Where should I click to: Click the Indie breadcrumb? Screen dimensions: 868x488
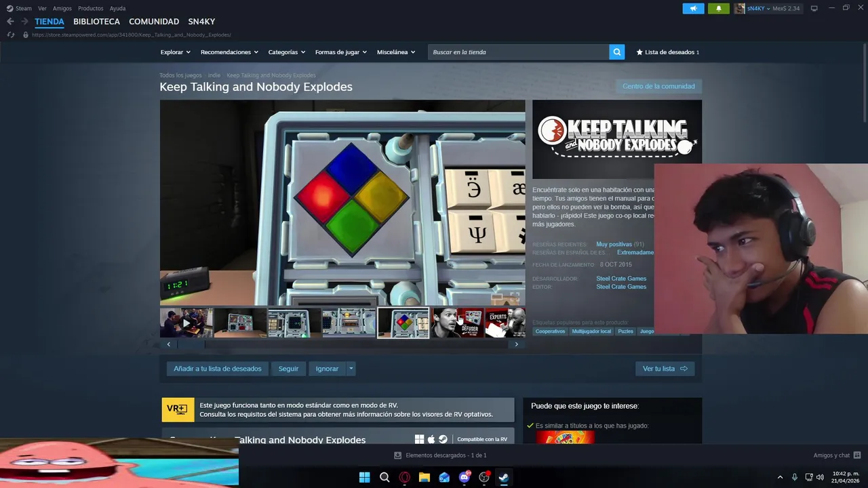[214, 75]
